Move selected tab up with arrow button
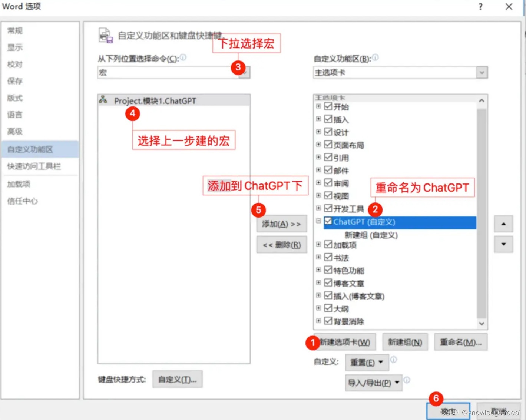This screenshot has width=526, height=420. pos(503,224)
